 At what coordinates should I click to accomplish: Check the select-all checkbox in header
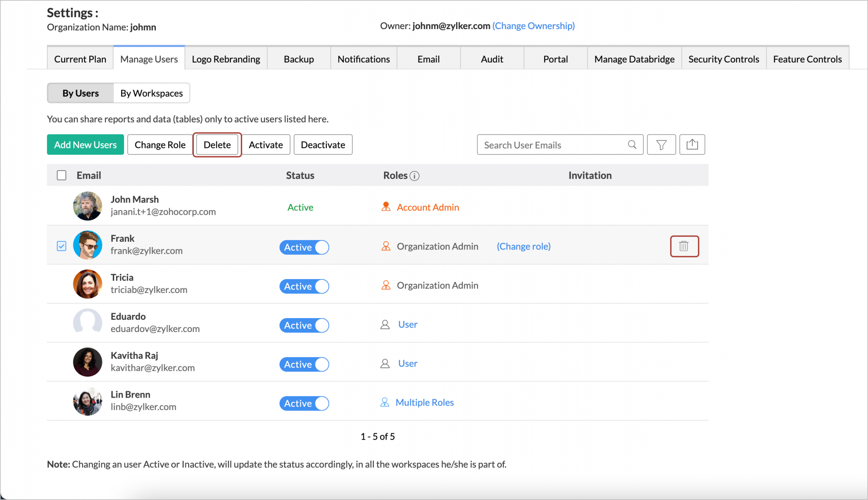62,175
